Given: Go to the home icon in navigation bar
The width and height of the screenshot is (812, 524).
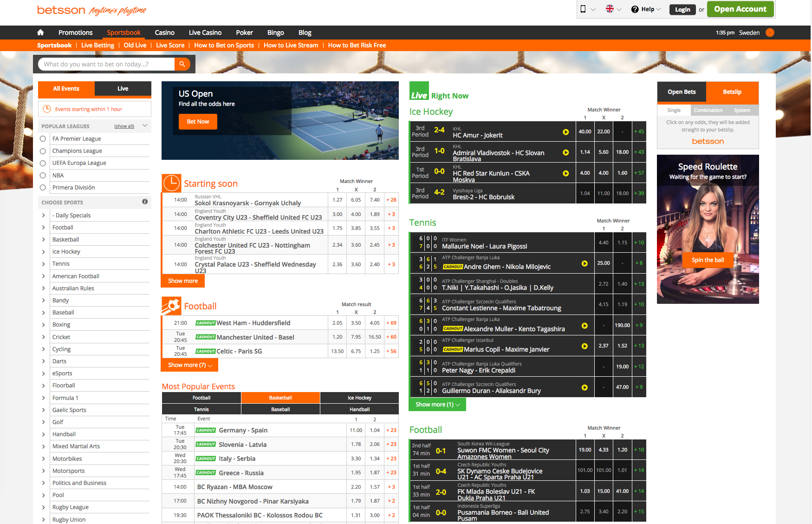Looking at the screenshot, I should pyautogui.click(x=40, y=33).
